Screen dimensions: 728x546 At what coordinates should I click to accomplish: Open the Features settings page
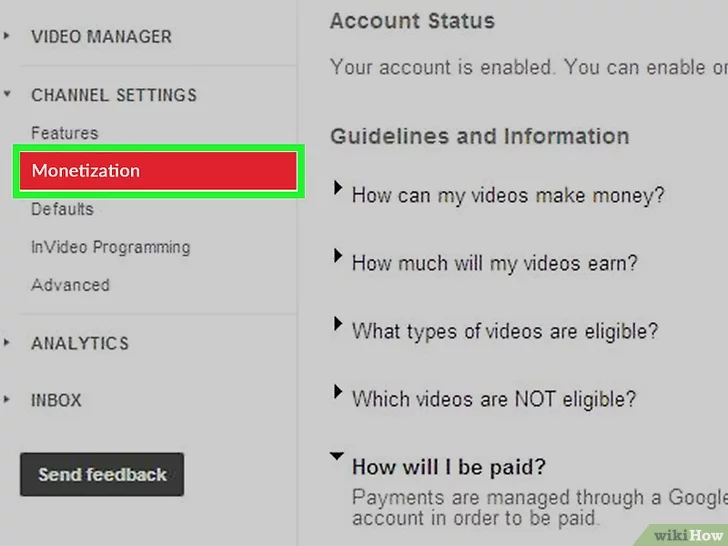click(x=64, y=133)
